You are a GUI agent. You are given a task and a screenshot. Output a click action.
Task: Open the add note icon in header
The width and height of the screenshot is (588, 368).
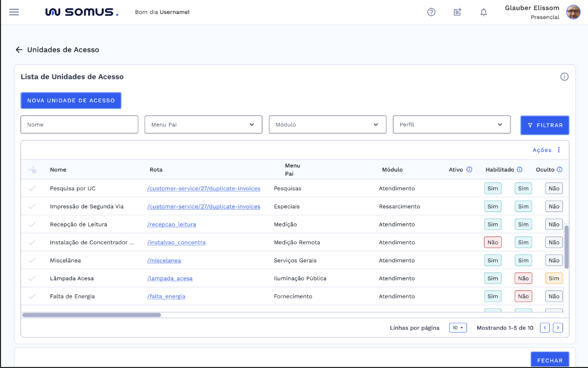[457, 12]
